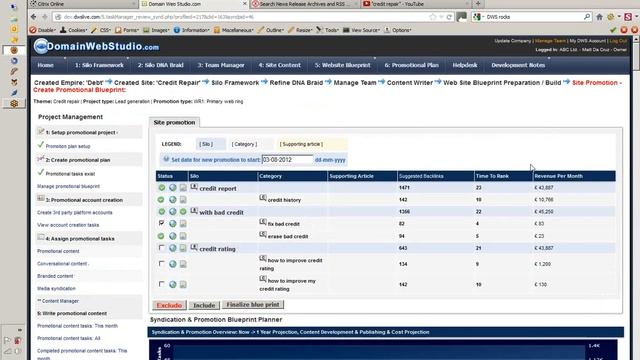Check the credit rating silo checkbox
The height and width of the screenshot is (360, 640).
pyautogui.click(x=162, y=248)
